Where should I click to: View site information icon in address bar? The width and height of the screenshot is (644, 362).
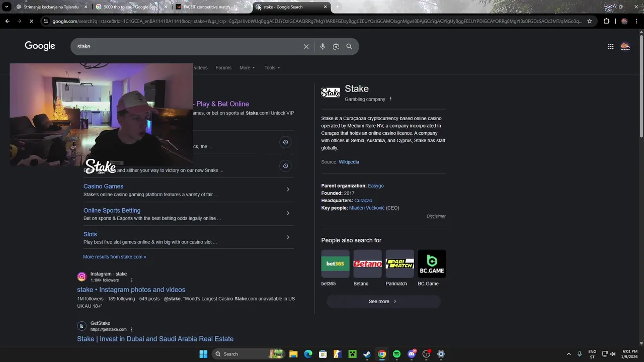click(46, 21)
